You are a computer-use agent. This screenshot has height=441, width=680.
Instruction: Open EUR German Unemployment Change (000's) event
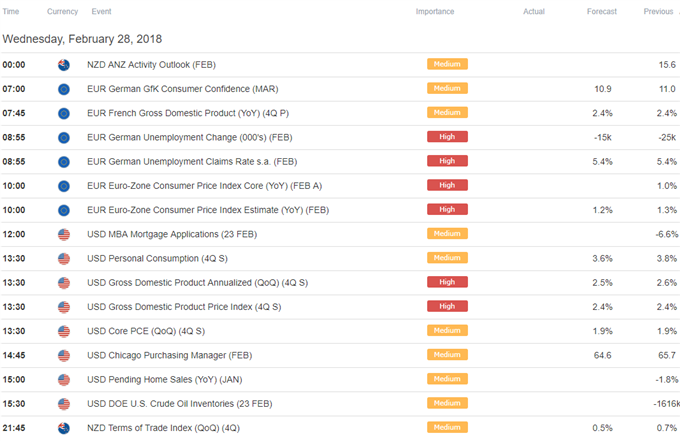(190, 138)
